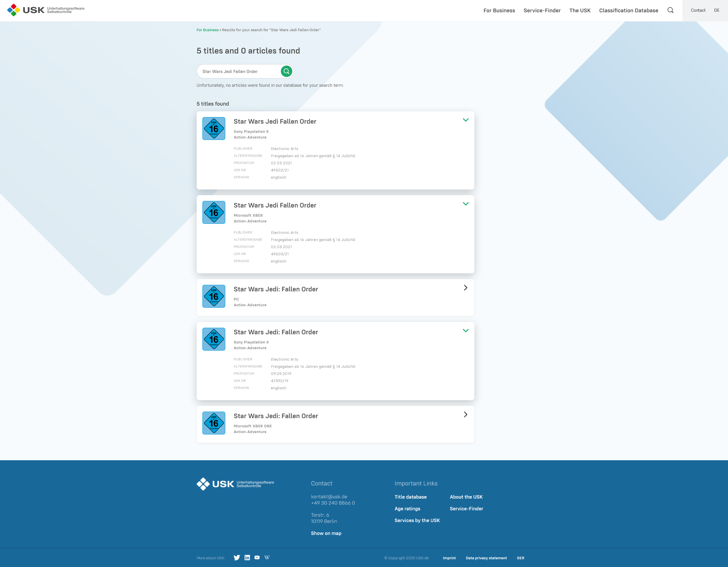Open the header search magnifier icon

670,10
